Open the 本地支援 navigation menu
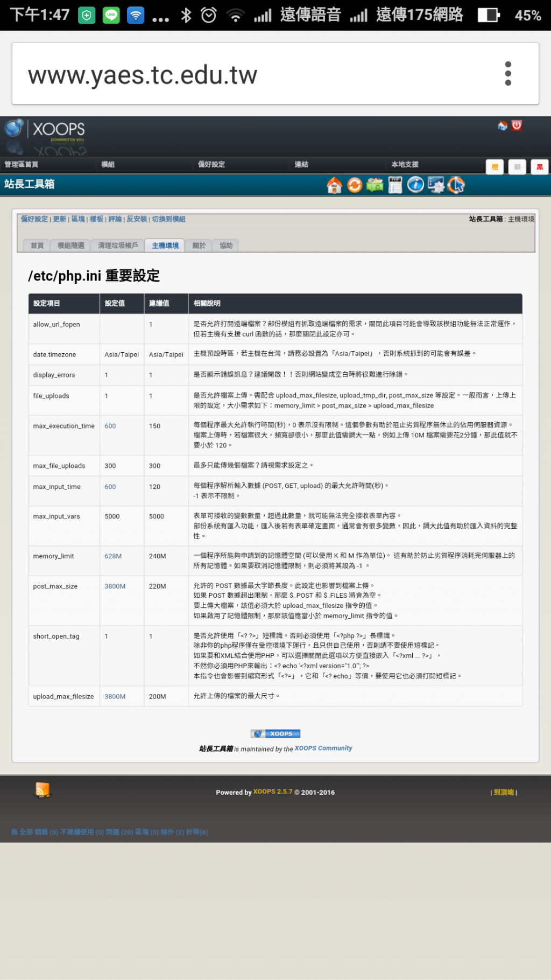The image size is (551, 980). 405,164
